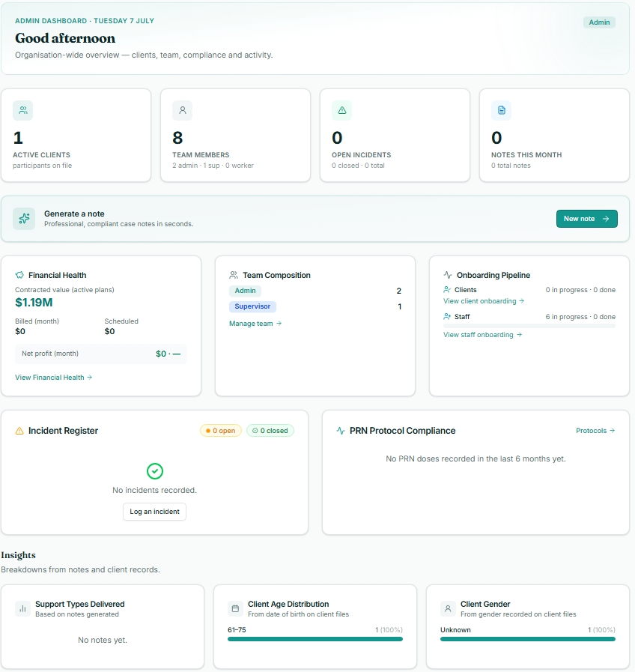Click the Notes This Month document icon
Viewport: 635px width, 672px height.
click(501, 110)
